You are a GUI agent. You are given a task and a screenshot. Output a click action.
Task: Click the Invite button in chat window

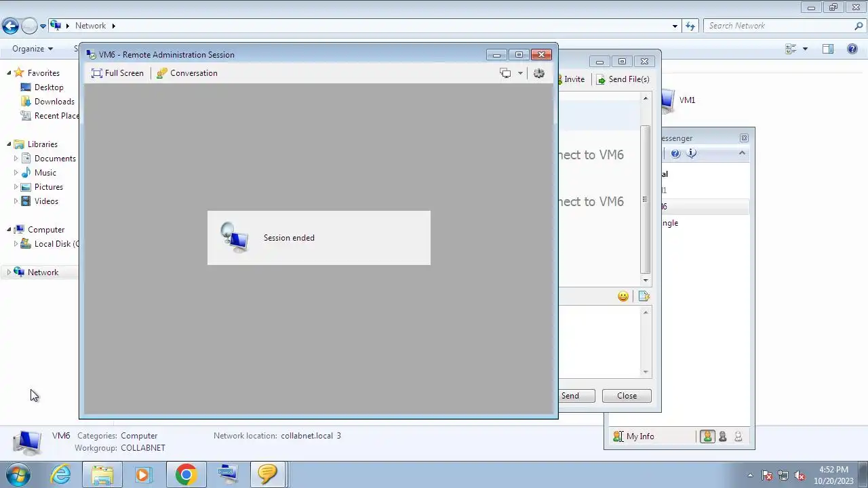coord(570,79)
